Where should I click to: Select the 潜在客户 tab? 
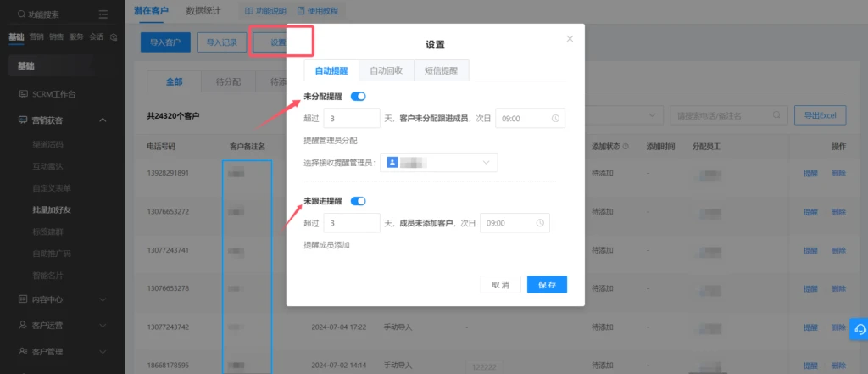pyautogui.click(x=151, y=10)
